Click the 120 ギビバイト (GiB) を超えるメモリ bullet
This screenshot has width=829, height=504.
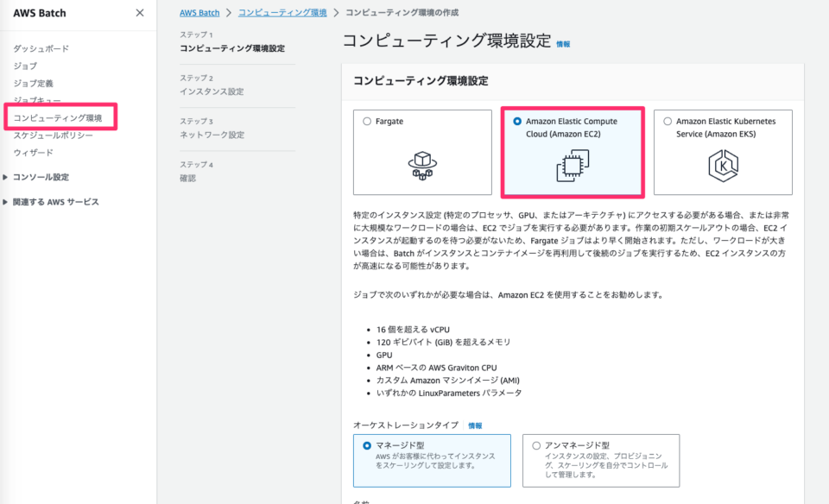click(443, 343)
